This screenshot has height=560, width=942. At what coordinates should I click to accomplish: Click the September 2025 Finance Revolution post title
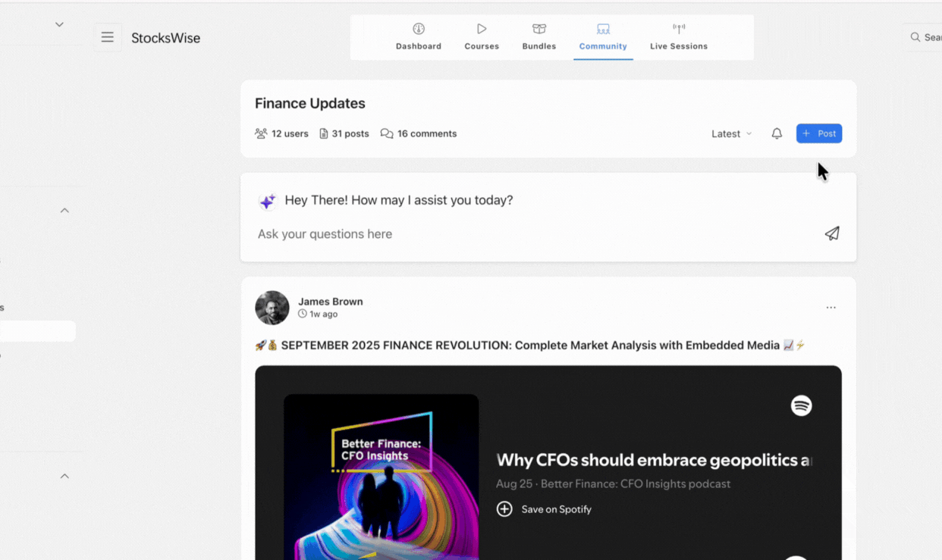[x=530, y=346]
